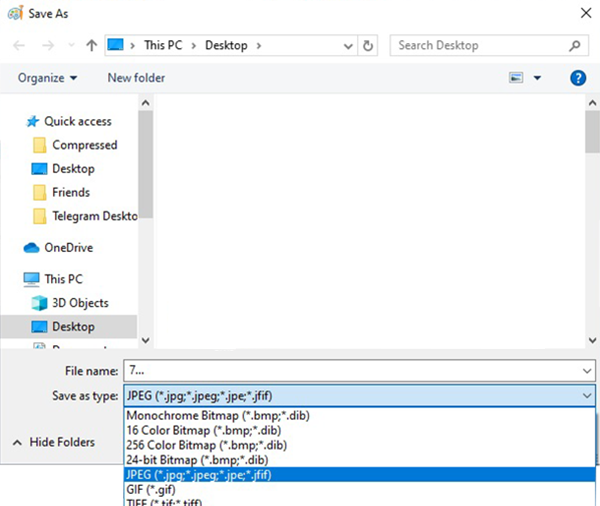This screenshot has width=600, height=506.
Task: Click the refresh icon beside address bar
Action: (x=368, y=46)
